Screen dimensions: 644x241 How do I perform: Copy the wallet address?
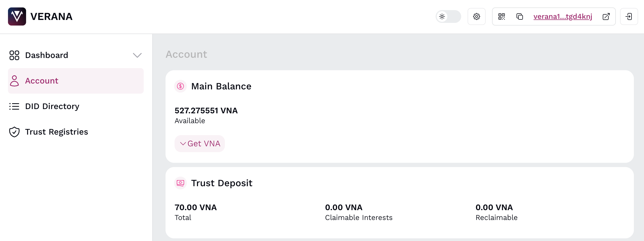pos(520,16)
